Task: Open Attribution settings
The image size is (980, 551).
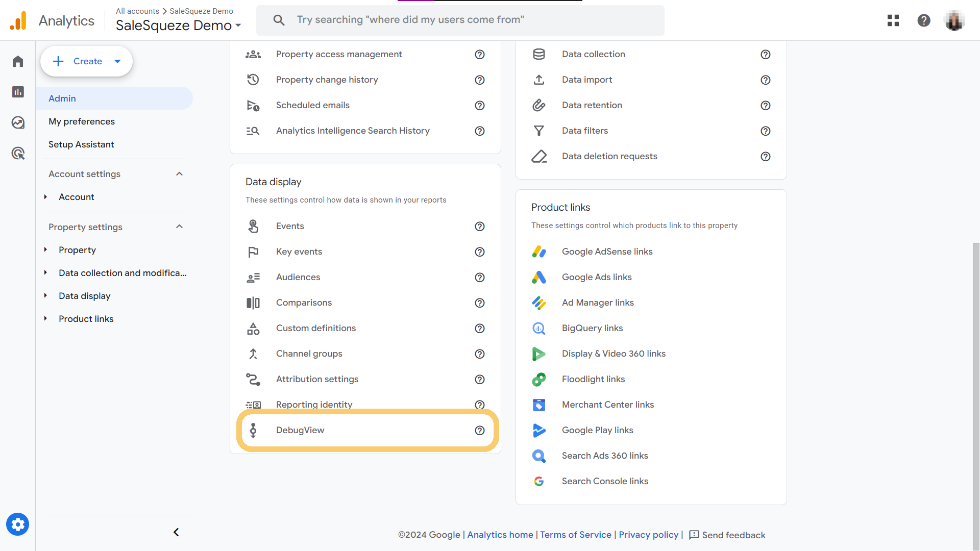Action: point(317,379)
